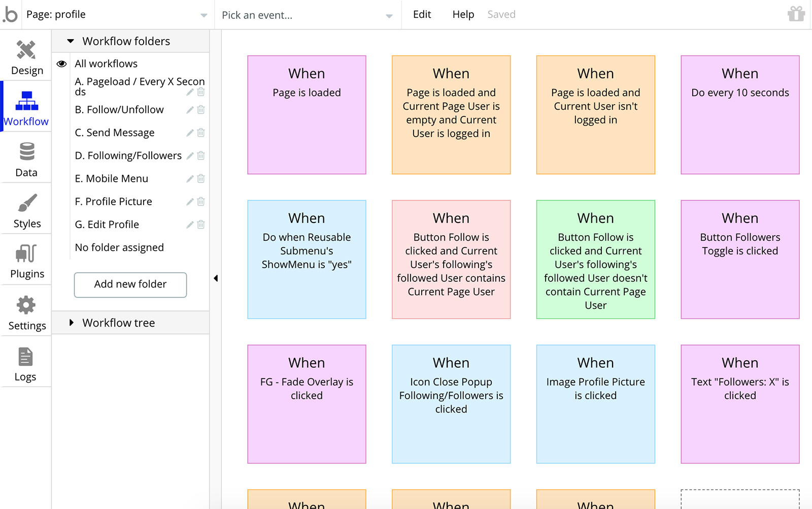Open the Data tab icon
Viewport: 812px width, 509px height.
point(26,152)
